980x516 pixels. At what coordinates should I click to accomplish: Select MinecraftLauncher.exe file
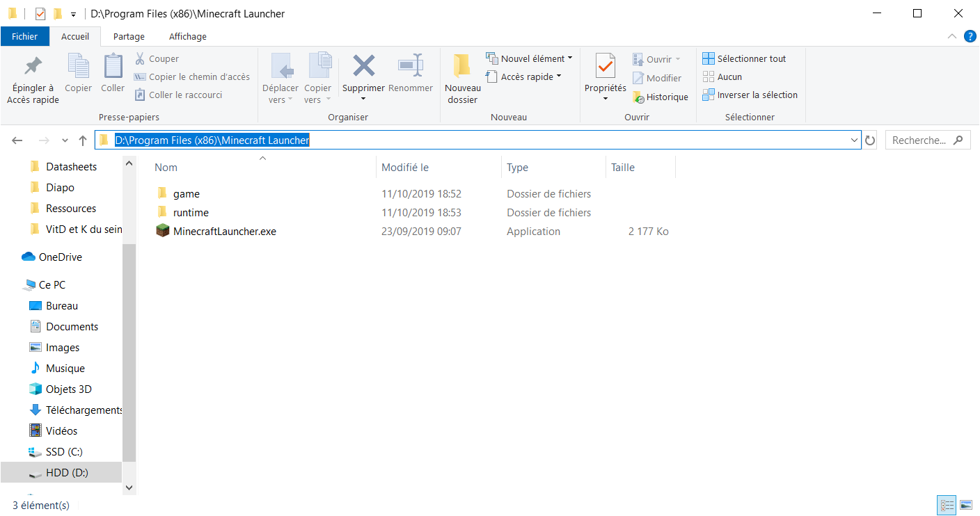coord(224,232)
